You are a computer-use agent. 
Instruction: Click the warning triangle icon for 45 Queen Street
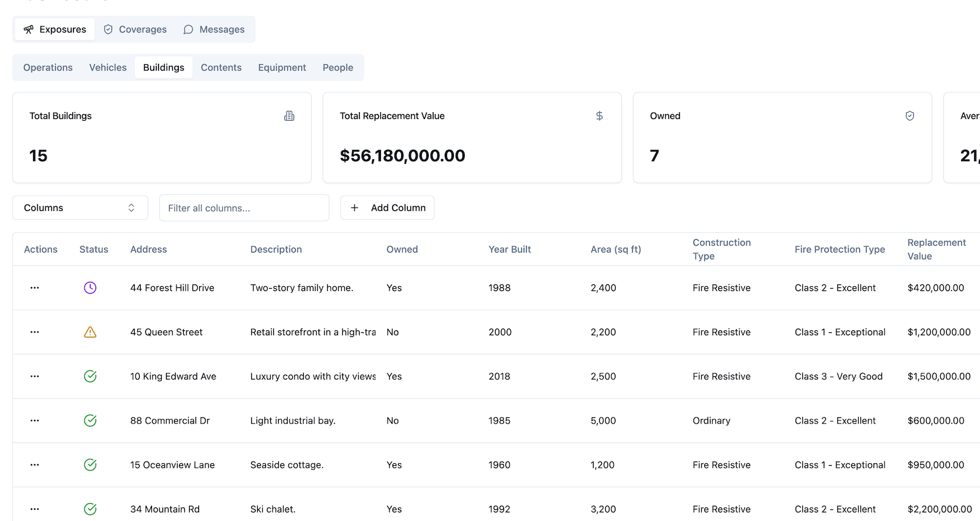[x=90, y=332]
